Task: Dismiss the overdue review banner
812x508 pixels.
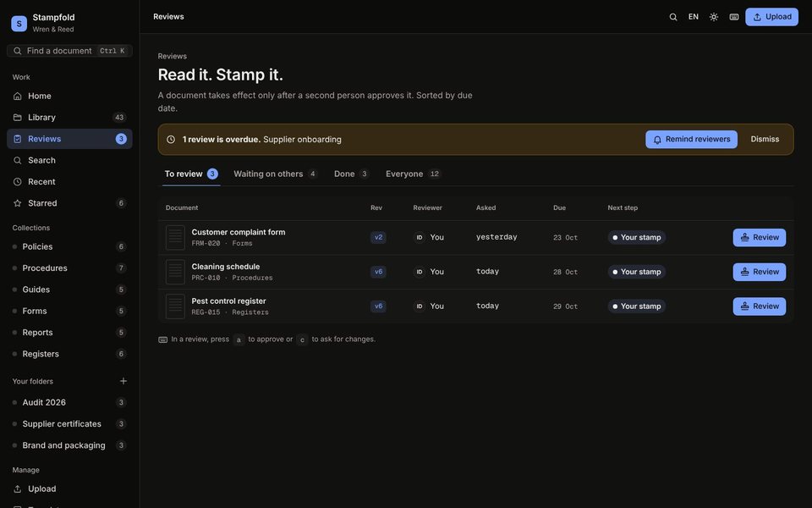Action: tap(765, 140)
